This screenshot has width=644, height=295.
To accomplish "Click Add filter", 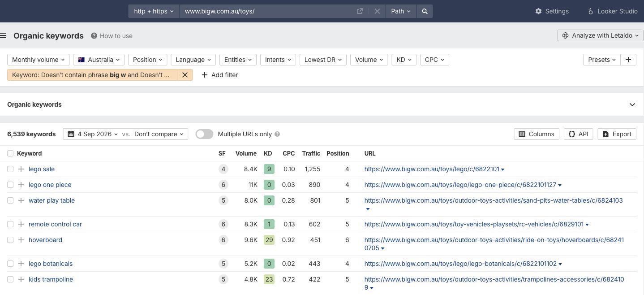I will [219, 75].
